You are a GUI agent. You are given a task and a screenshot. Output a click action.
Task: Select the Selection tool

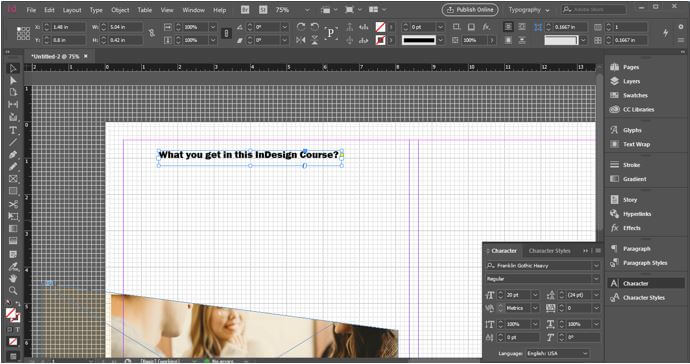coord(13,68)
